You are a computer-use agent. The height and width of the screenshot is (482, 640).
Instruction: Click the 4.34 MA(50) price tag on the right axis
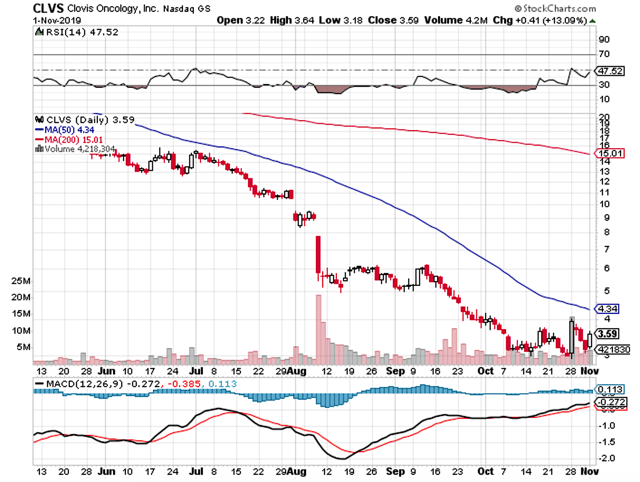[608, 309]
